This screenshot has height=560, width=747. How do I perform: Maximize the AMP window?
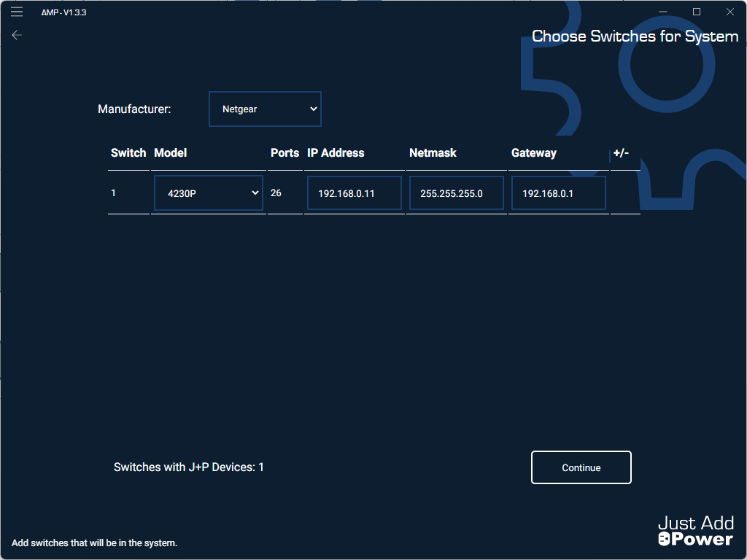tap(697, 12)
